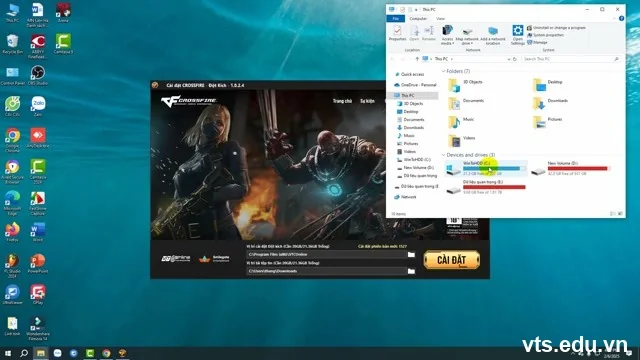Select Network in navigation pane
Screen dimensions: 640x360
point(405,197)
